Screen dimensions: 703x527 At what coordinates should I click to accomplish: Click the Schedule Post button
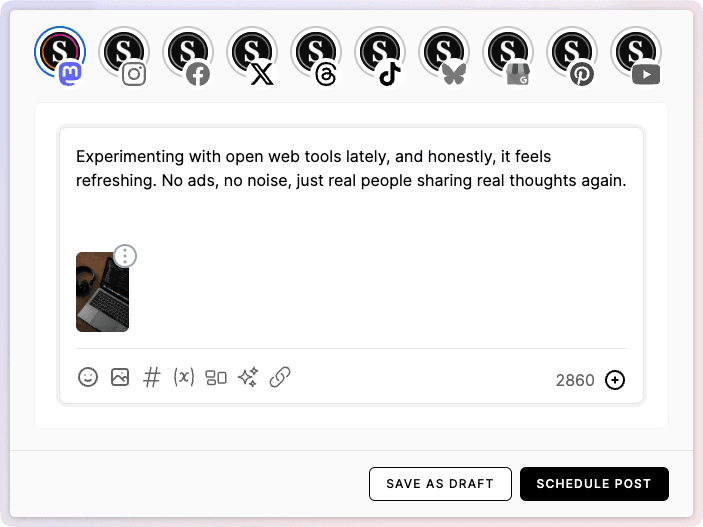tap(594, 484)
